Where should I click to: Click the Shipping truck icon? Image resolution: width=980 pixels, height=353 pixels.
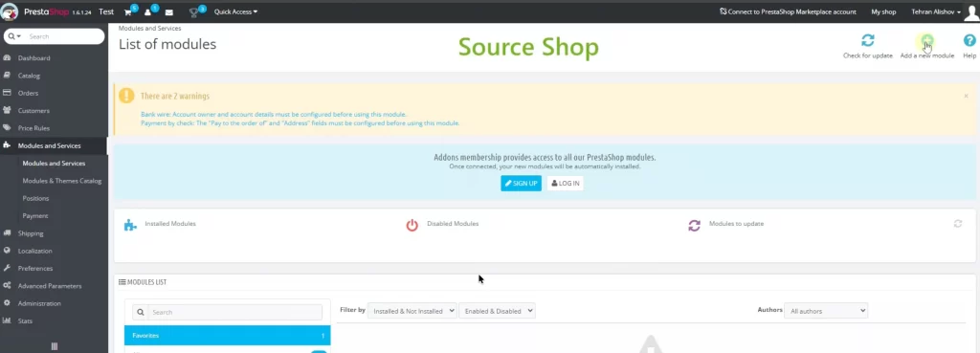pyautogui.click(x=7, y=232)
